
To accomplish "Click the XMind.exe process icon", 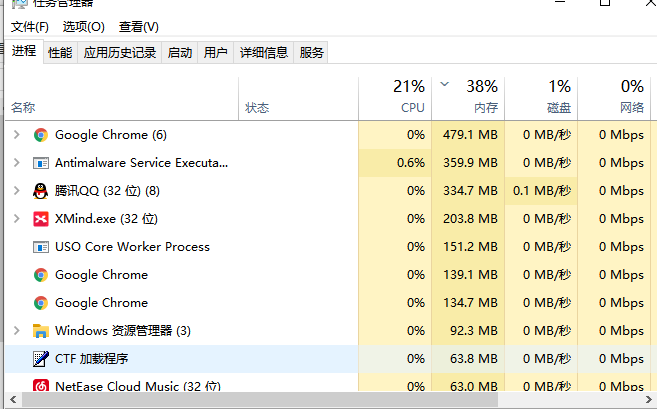I will click(41, 219).
